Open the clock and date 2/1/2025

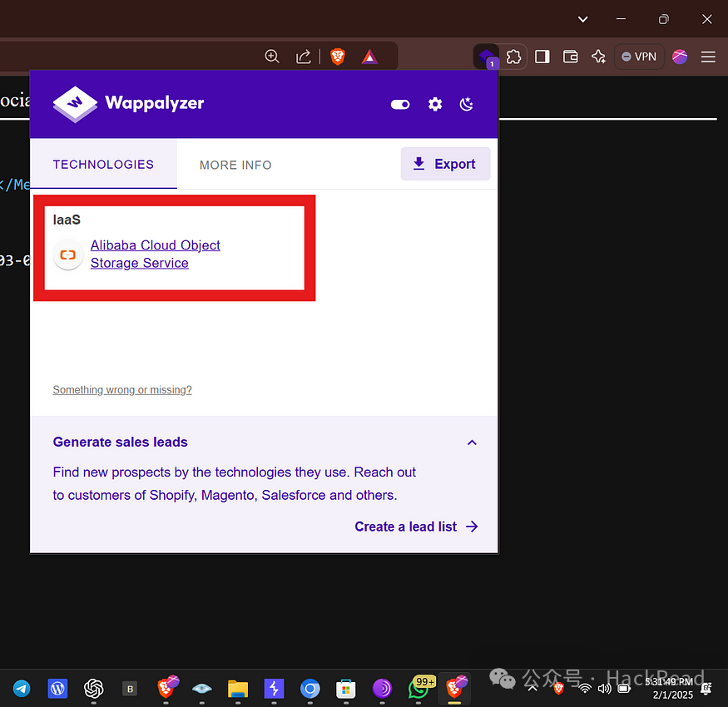[669, 688]
